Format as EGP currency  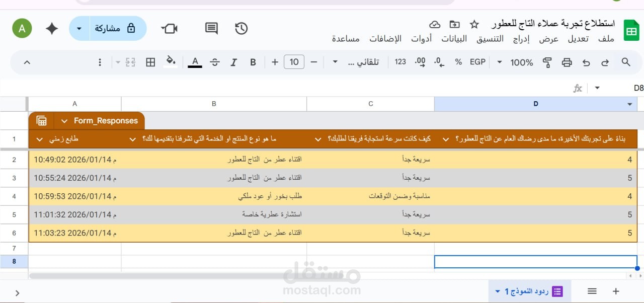[x=477, y=62]
